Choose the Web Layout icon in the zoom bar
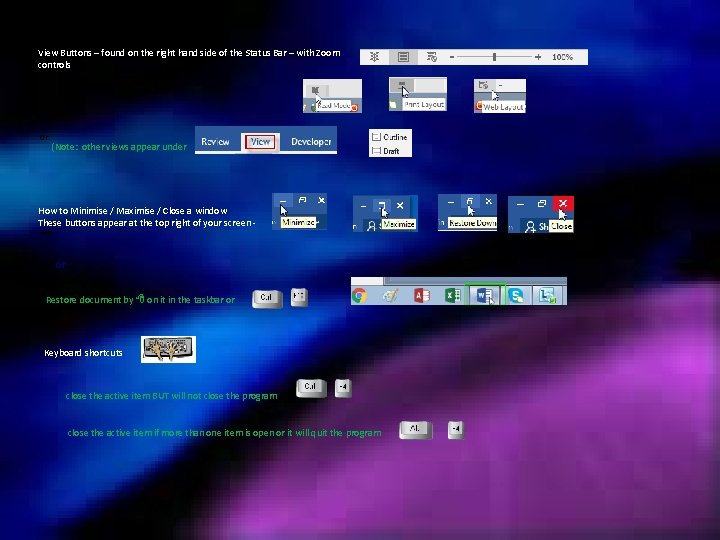 [432, 57]
